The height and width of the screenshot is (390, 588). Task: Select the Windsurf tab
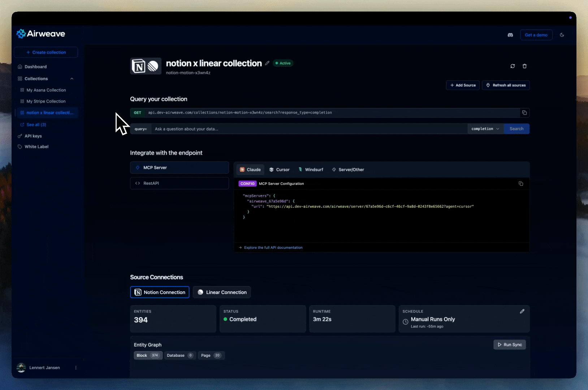pyautogui.click(x=311, y=170)
